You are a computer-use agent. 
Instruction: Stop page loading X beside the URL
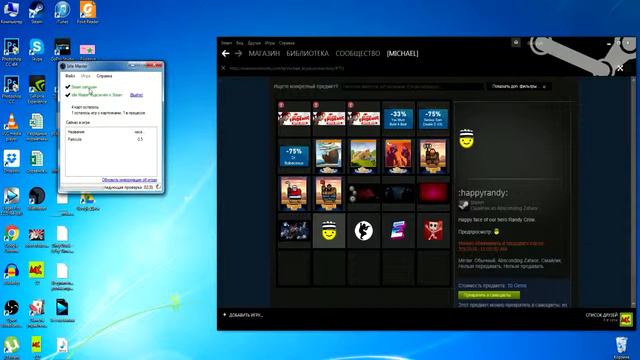point(223,68)
